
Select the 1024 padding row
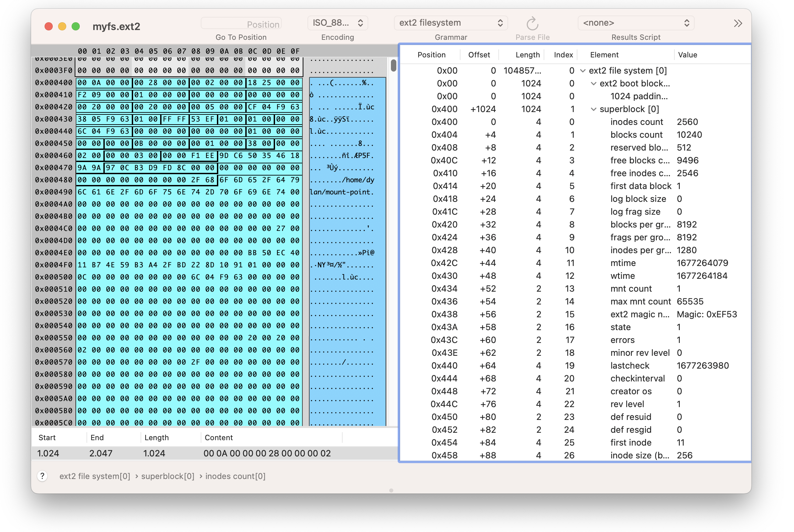(x=575, y=96)
